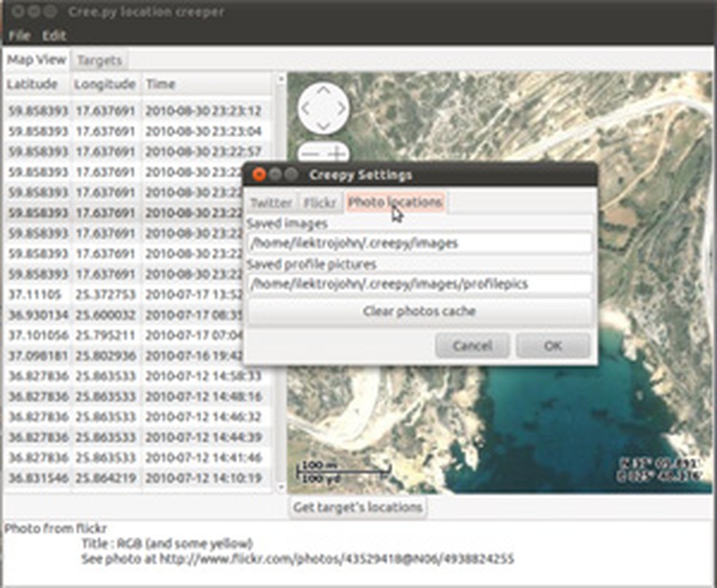Select the Map View tab
Image resolution: width=717 pixels, height=588 pixels.
[x=36, y=60]
